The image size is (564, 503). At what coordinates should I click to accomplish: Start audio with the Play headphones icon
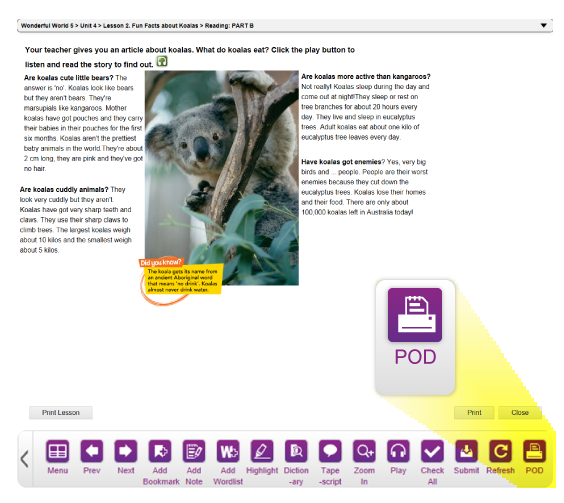[x=398, y=451]
